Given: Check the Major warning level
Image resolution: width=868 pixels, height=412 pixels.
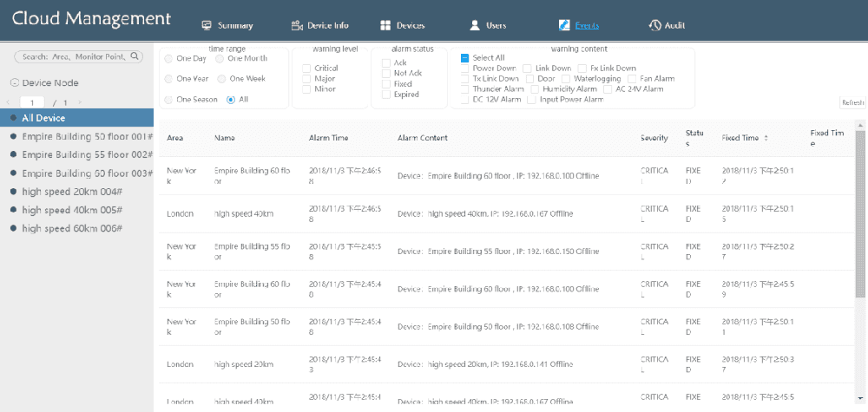Looking at the screenshot, I should [306, 79].
